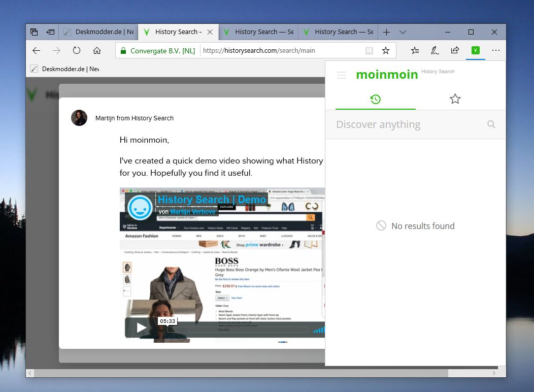
Task: Open a new tab with plus button
Action: (x=386, y=32)
